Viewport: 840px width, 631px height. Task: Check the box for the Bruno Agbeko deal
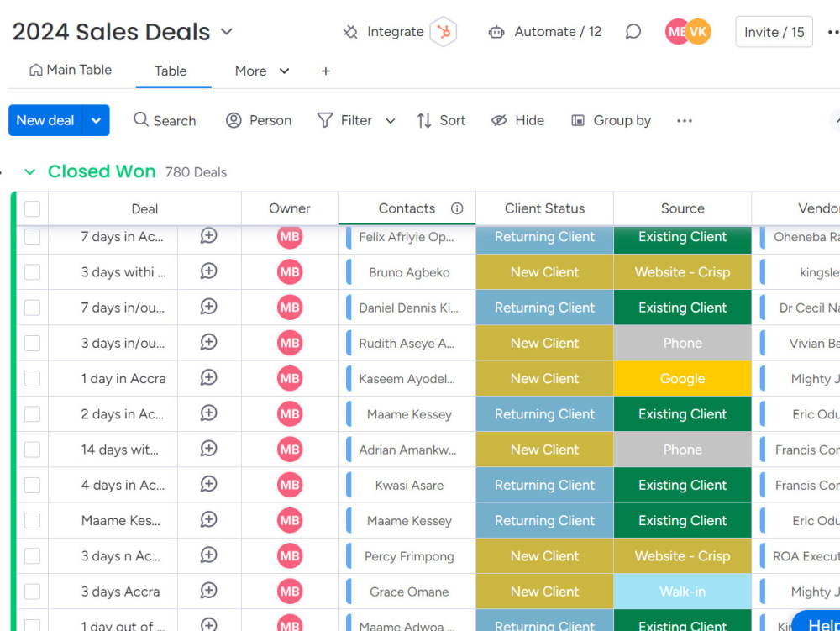pyautogui.click(x=32, y=272)
